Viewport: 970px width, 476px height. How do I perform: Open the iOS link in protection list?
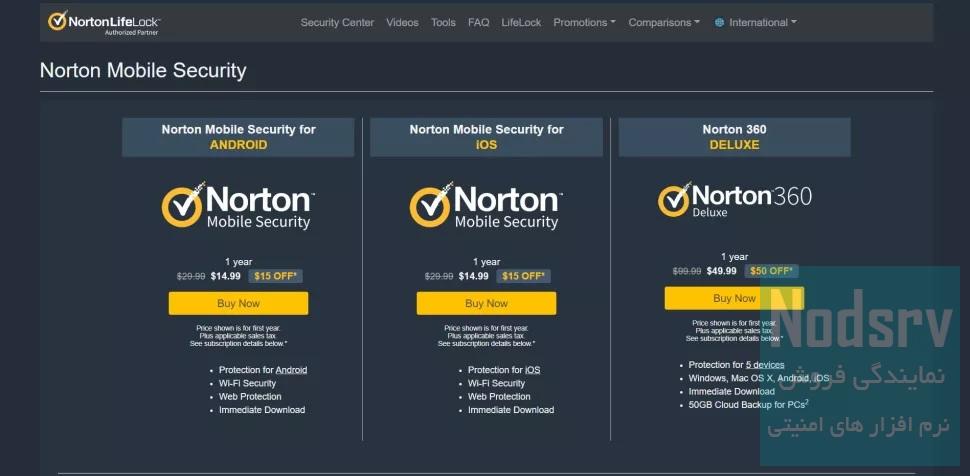(533, 370)
